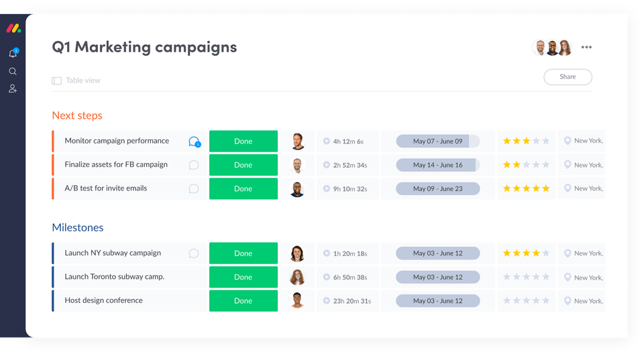Open Done status dropdown for Monitor campaign
Image resolution: width=644 pixels, height=356 pixels.
pyautogui.click(x=244, y=141)
